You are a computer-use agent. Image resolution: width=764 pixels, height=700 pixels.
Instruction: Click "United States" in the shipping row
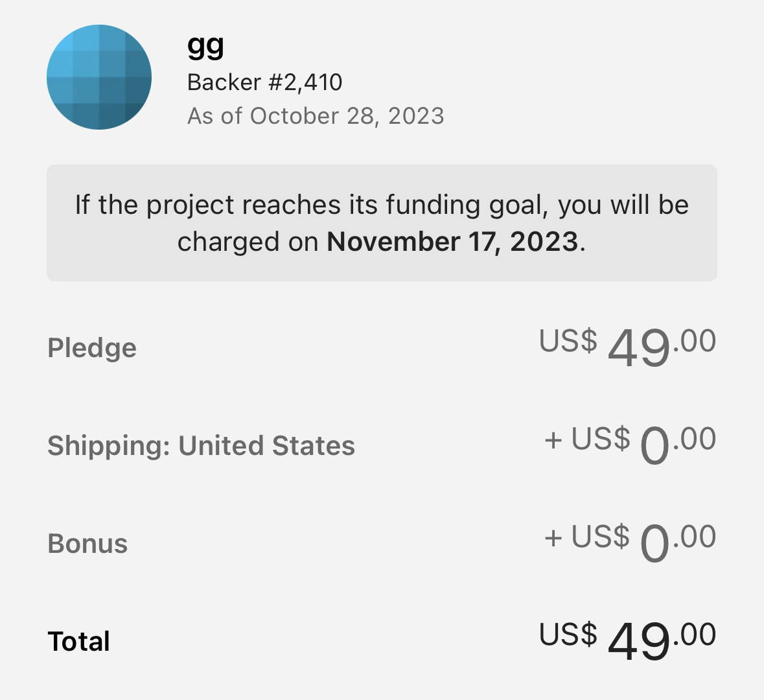click(x=266, y=446)
